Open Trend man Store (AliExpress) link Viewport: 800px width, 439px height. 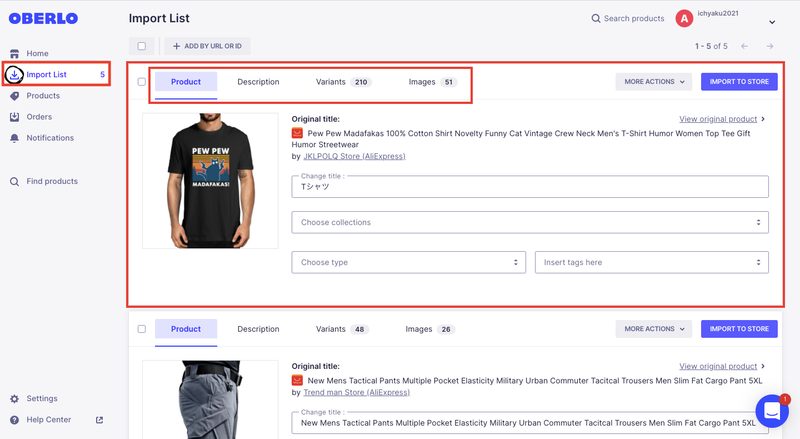[356, 393]
